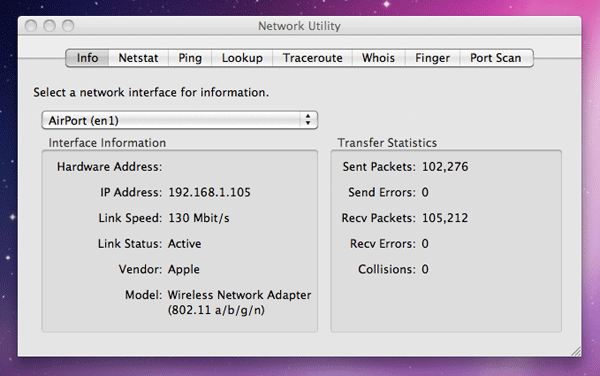600x376 pixels.
Task: Switch to the Whois tab
Action: click(x=378, y=58)
